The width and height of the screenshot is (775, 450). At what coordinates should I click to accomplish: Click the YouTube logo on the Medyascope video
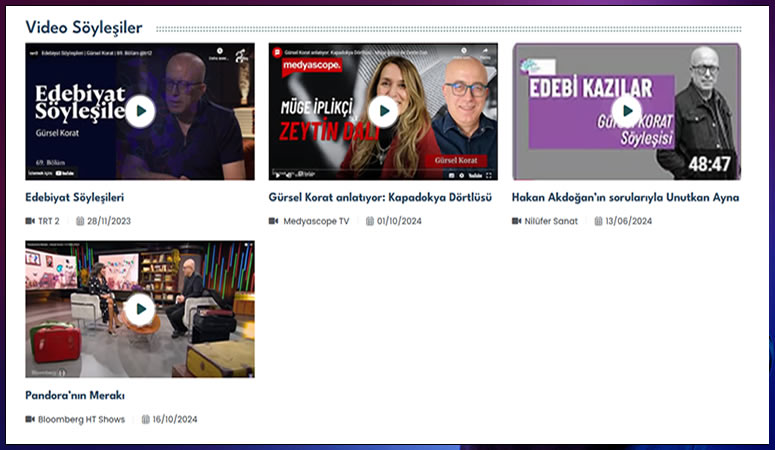tap(477, 172)
